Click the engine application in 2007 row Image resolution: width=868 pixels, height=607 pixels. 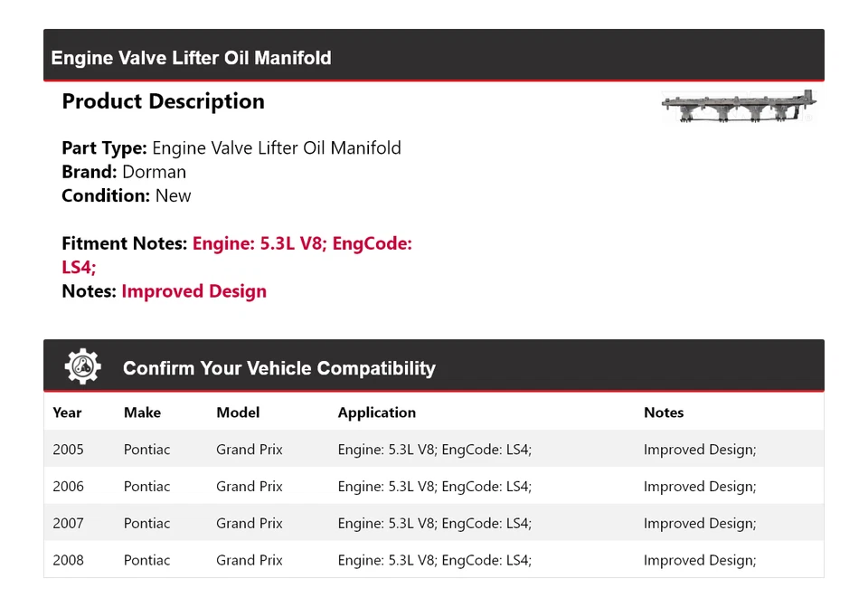[435, 524]
